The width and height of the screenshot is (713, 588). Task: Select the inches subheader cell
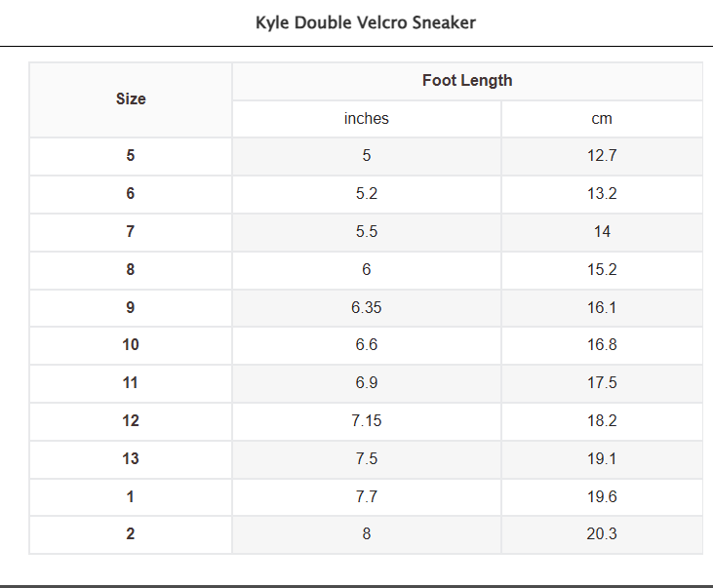point(367,119)
